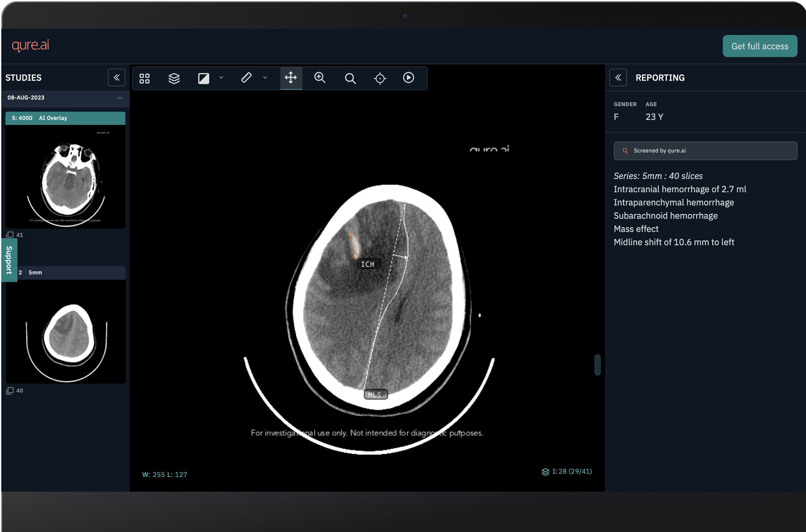Screen dimensions: 806x532
Task: Collapse the Reporting panel
Action: tap(618, 78)
